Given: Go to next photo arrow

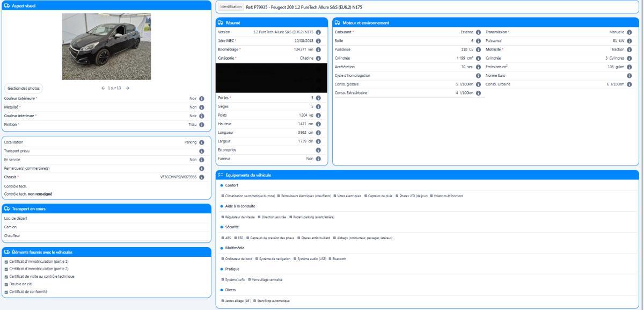Looking at the screenshot, I should [x=128, y=88].
